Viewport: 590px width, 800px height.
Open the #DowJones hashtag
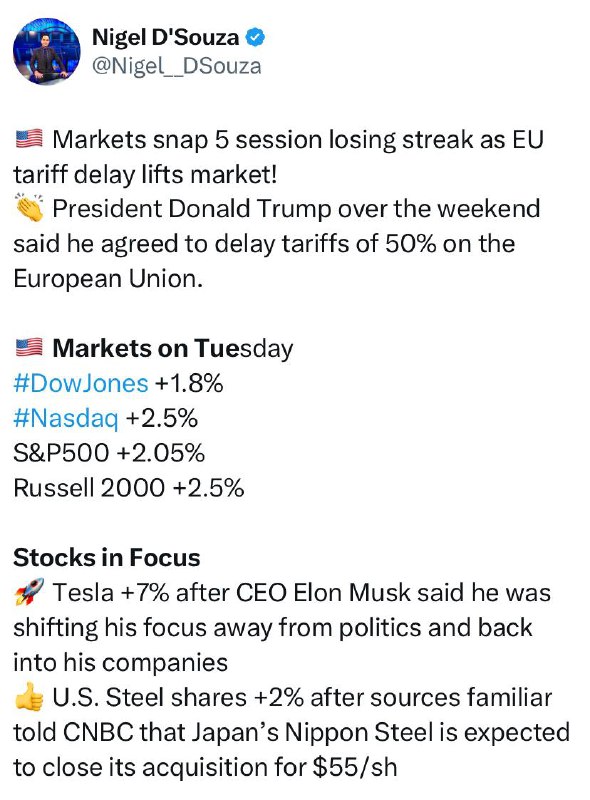point(81,383)
